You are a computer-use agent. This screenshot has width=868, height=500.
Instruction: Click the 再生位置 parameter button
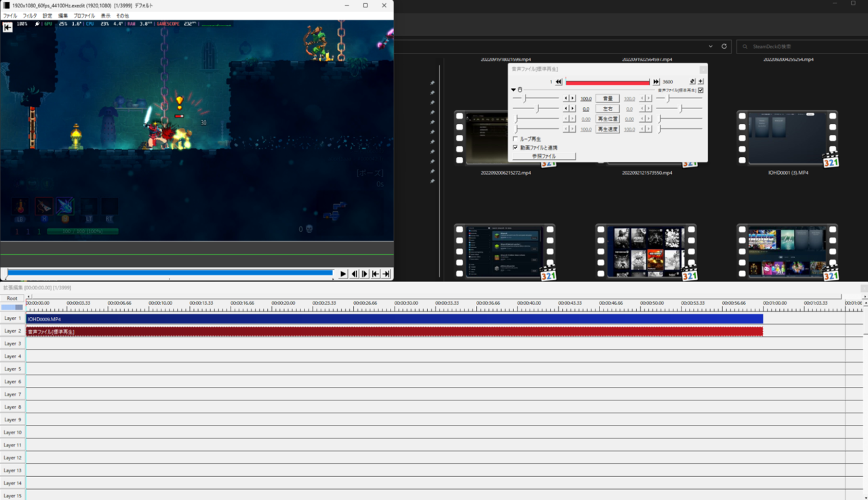click(607, 119)
